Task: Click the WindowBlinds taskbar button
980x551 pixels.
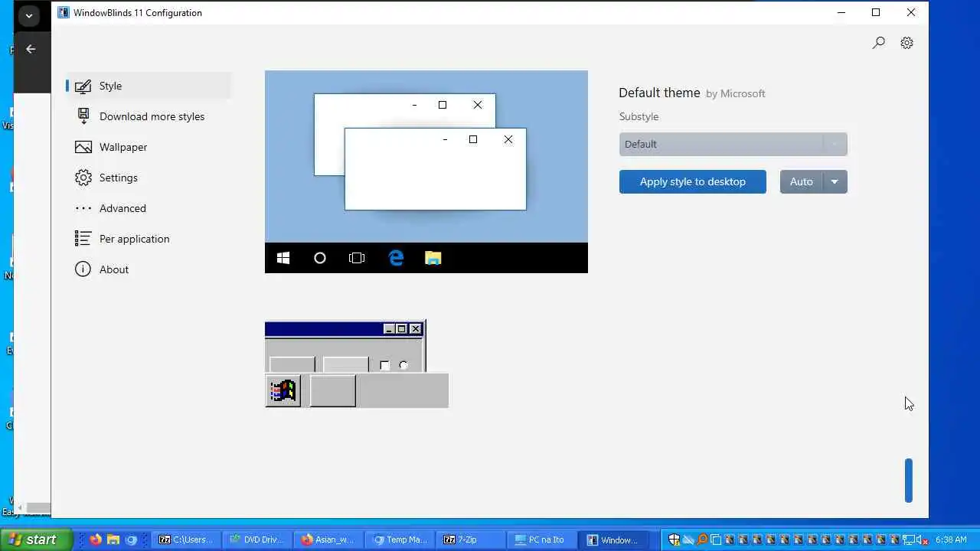Action: click(x=613, y=540)
